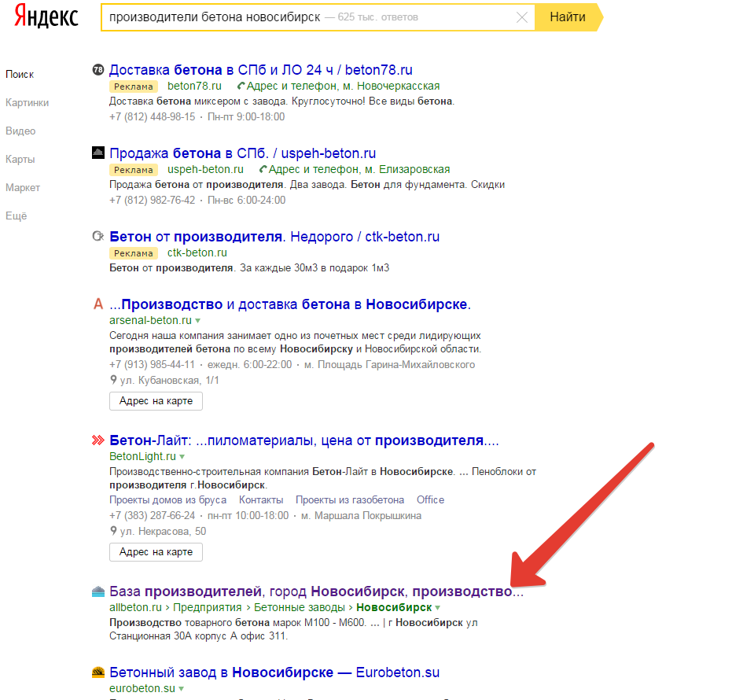
Task: Open the Контакты sitelink
Action: 261,500
